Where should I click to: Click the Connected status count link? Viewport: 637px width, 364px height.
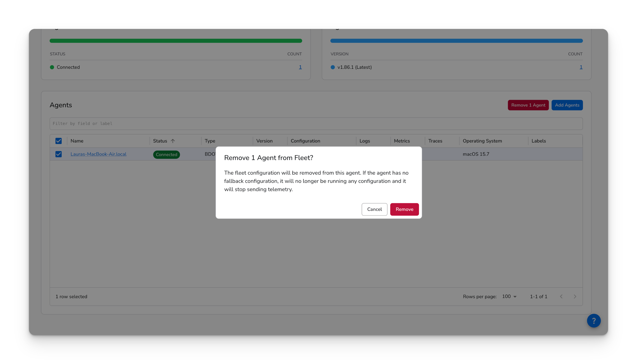coord(300,67)
